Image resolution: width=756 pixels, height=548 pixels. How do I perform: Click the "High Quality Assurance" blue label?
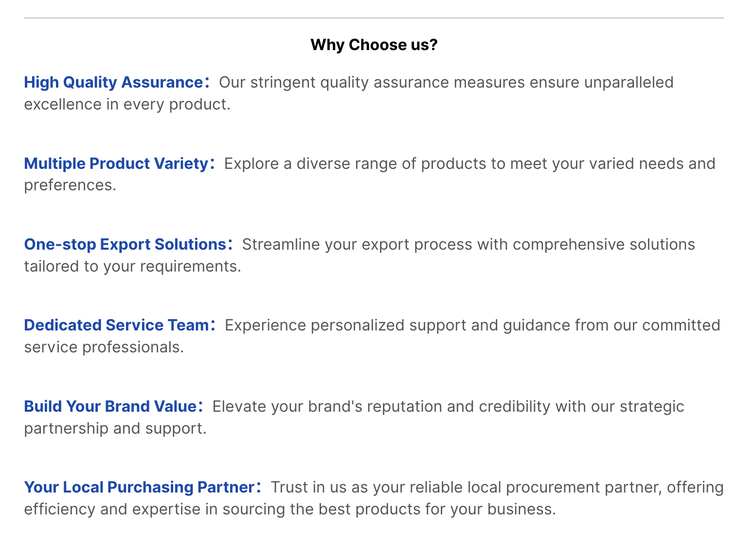pos(113,82)
